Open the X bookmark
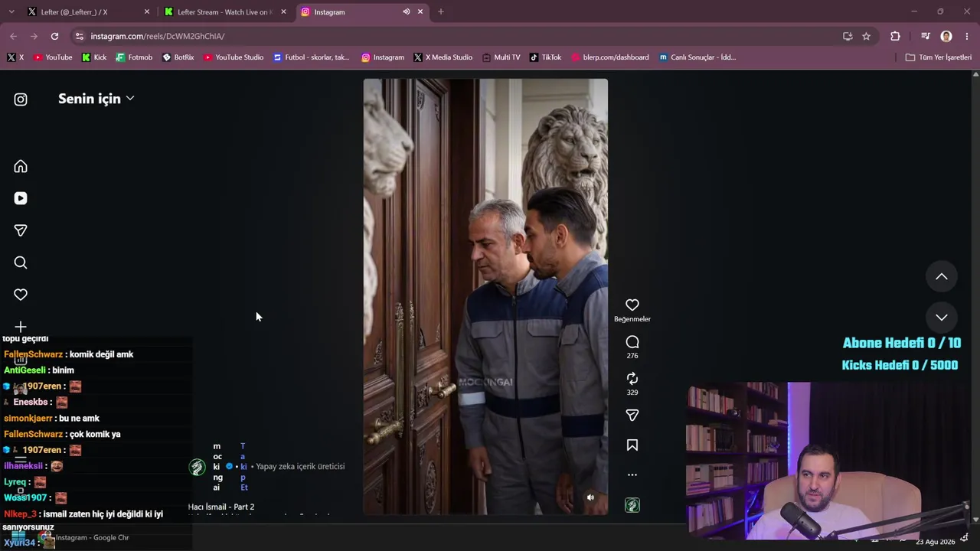The height and width of the screenshot is (551, 980). click(15, 57)
